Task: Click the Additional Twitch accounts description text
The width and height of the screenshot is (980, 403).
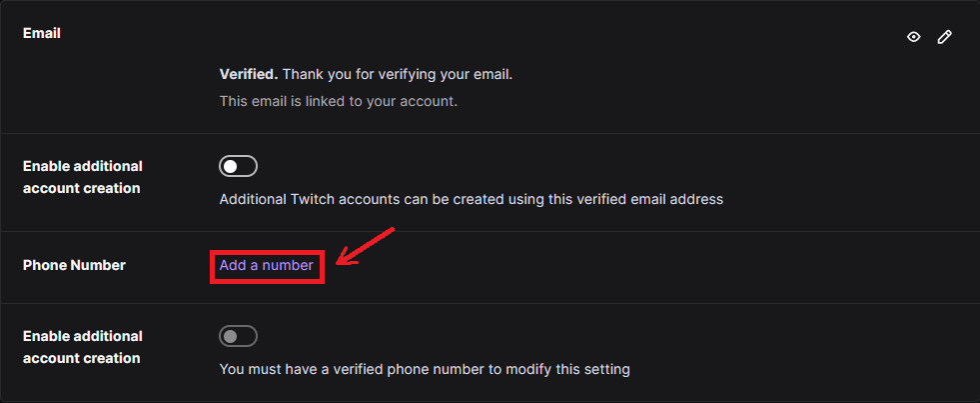Action: [x=472, y=200]
